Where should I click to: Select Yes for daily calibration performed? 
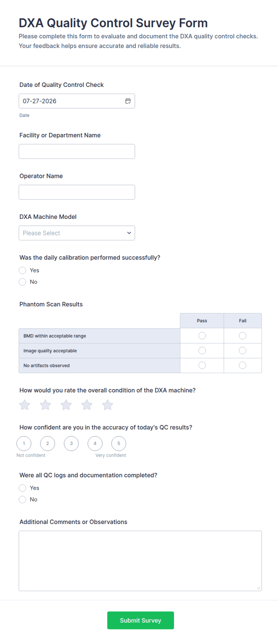pyautogui.click(x=22, y=270)
